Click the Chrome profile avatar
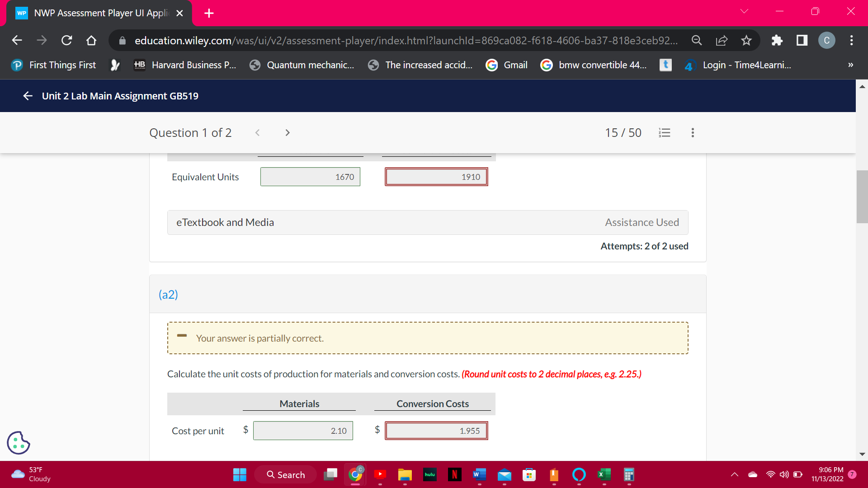The width and height of the screenshot is (868, 488). 826,40
